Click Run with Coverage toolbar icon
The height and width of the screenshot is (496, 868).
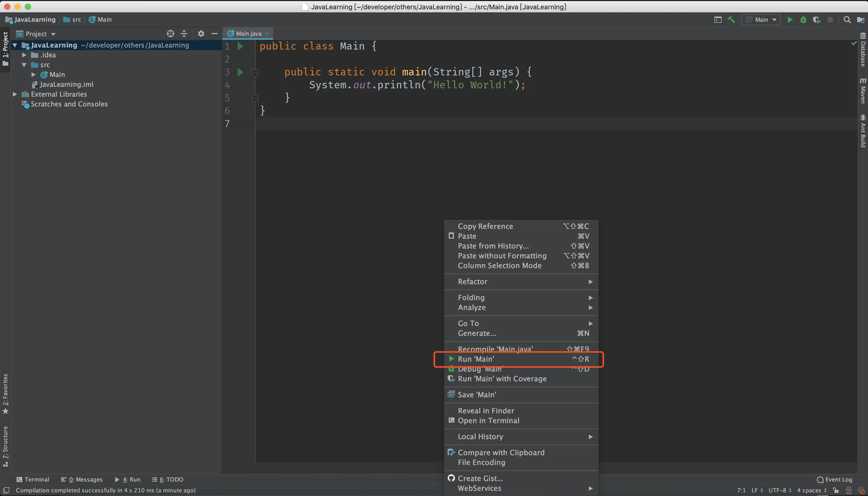pos(817,20)
